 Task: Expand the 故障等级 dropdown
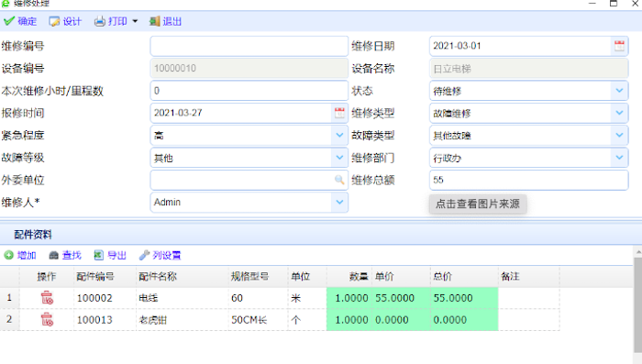339,158
